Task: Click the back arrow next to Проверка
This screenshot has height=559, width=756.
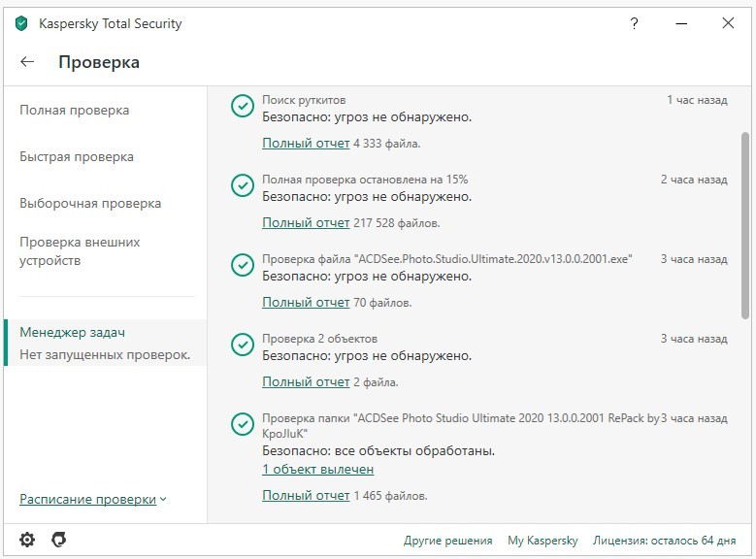Action: click(27, 62)
